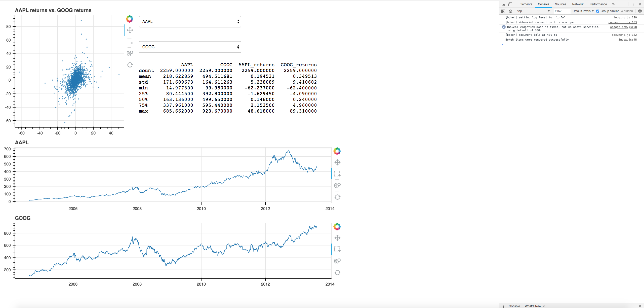Open logging.js:130 source link
Screen dimensions: 644x308
tap(625, 17)
